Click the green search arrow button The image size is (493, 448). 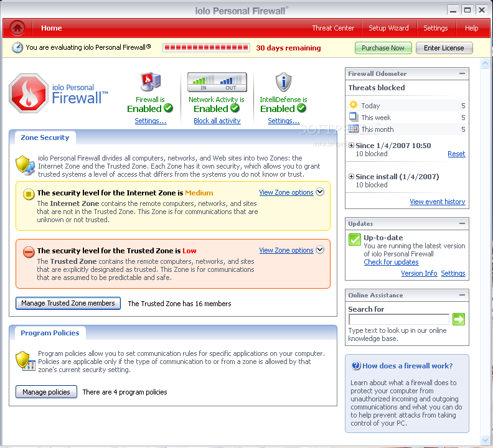pyautogui.click(x=459, y=319)
